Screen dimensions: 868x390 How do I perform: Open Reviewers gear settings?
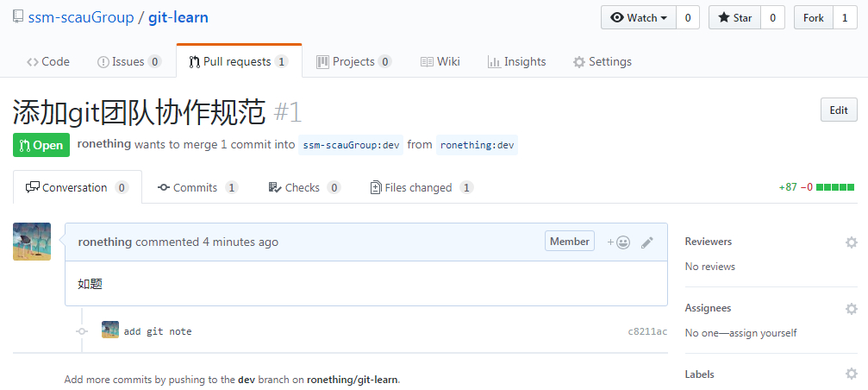852,242
